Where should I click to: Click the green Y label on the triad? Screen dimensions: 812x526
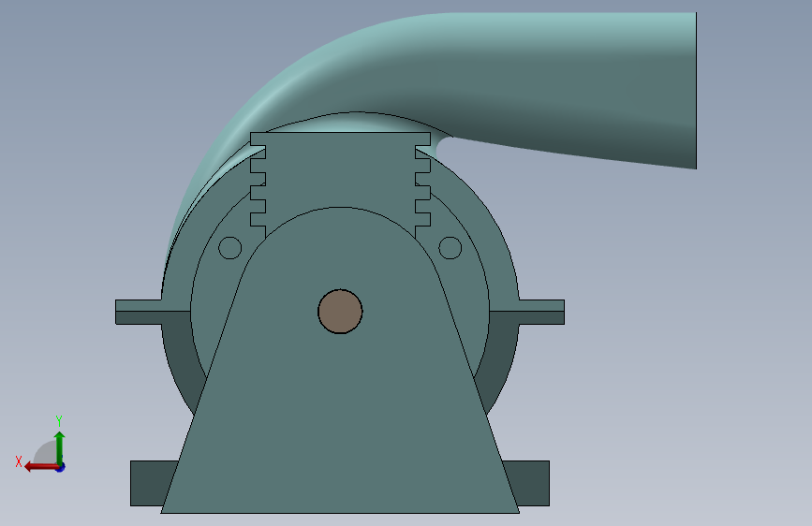tap(59, 420)
